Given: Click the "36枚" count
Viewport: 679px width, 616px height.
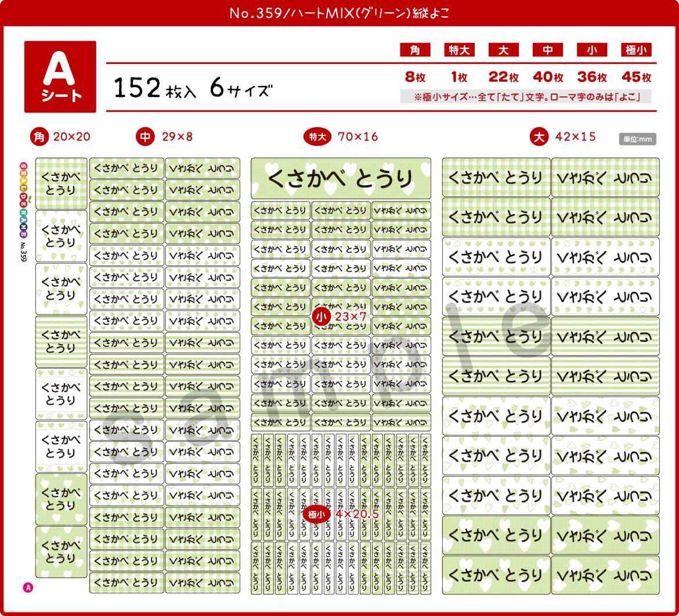Looking at the screenshot, I should [592, 77].
